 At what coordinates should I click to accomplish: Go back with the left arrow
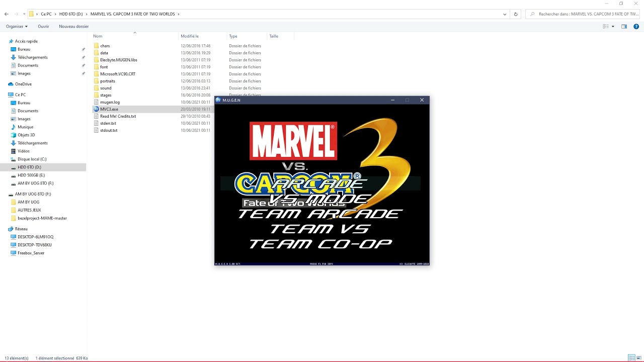tap(6, 14)
